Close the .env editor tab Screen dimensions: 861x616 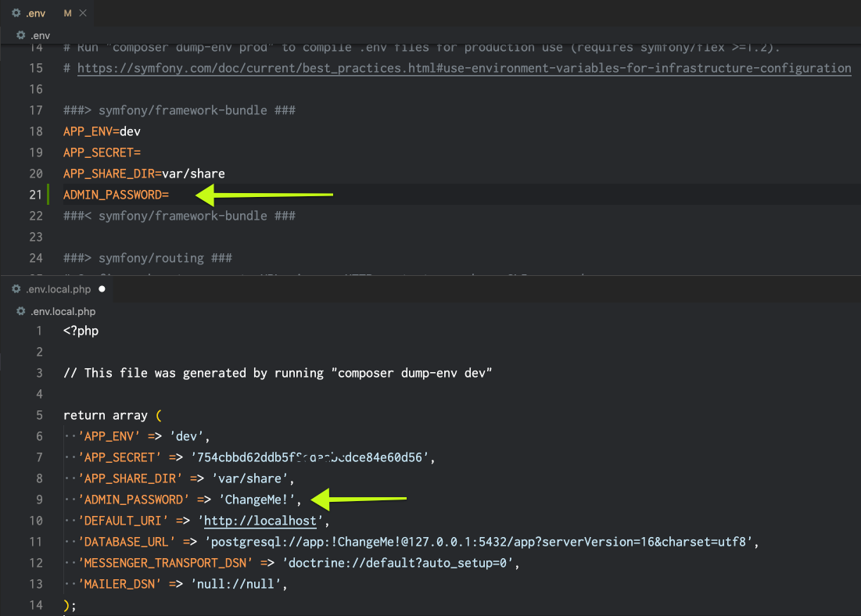(x=82, y=13)
